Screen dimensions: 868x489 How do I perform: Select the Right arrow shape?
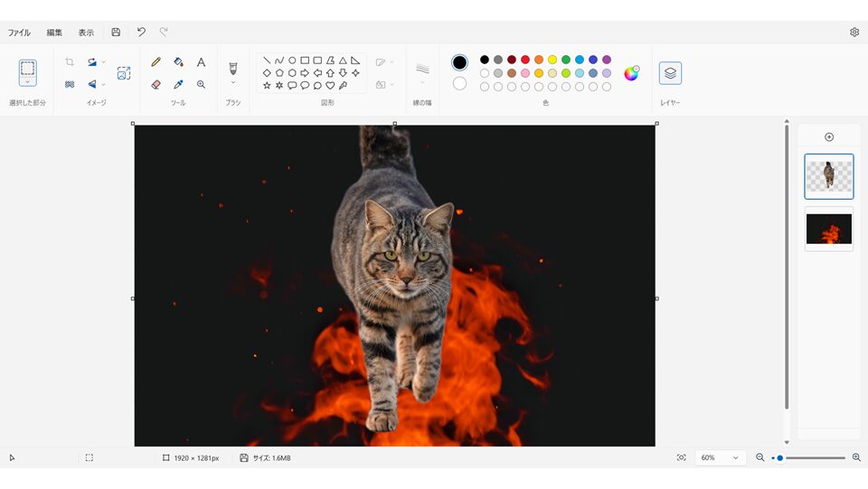305,73
